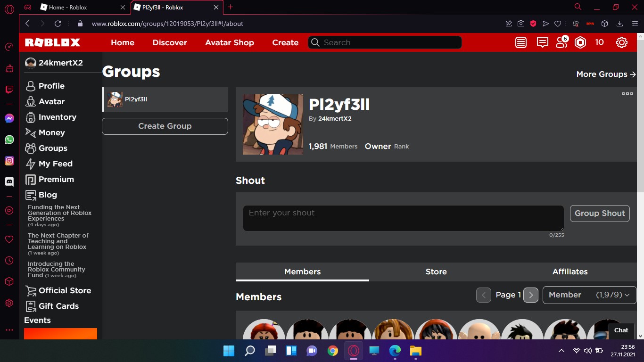Open Chrome from the taskbar
644x362 pixels.
[x=333, y=351]
